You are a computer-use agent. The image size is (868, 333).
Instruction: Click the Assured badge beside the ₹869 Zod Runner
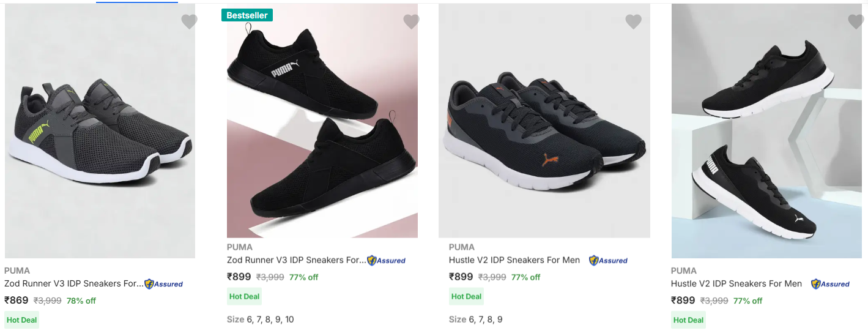pos(163,284)
